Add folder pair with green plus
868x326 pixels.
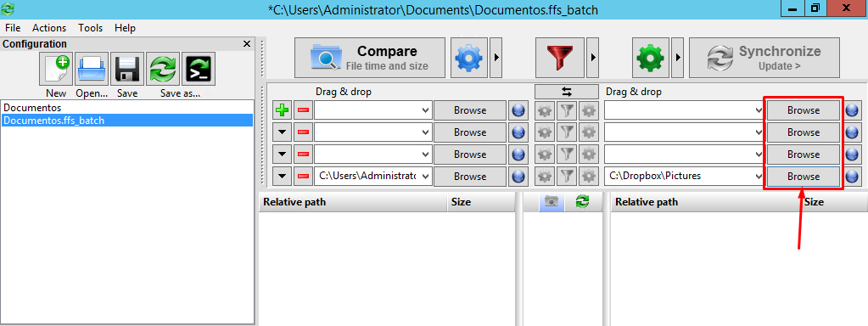click(x=283, y=110)
